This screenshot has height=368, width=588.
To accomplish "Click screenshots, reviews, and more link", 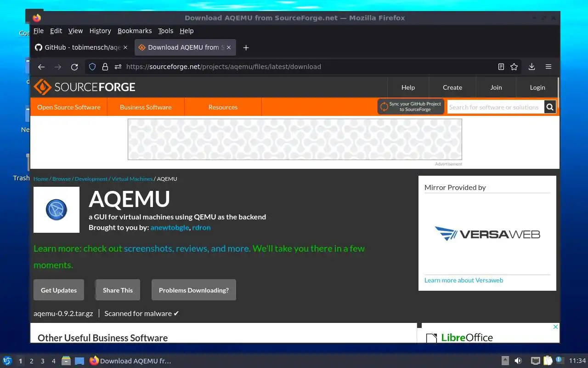I will (x=187, y=248).
